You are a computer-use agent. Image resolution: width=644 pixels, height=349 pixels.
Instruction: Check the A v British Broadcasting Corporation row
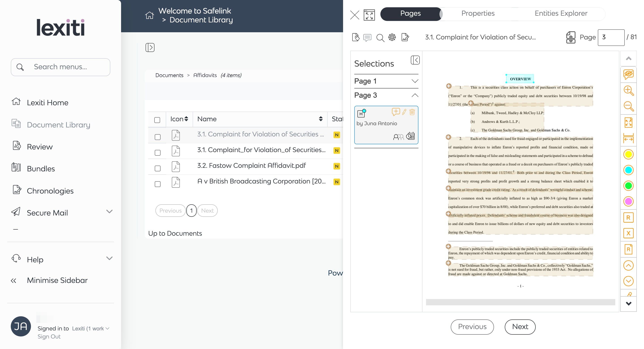[157, 184]
